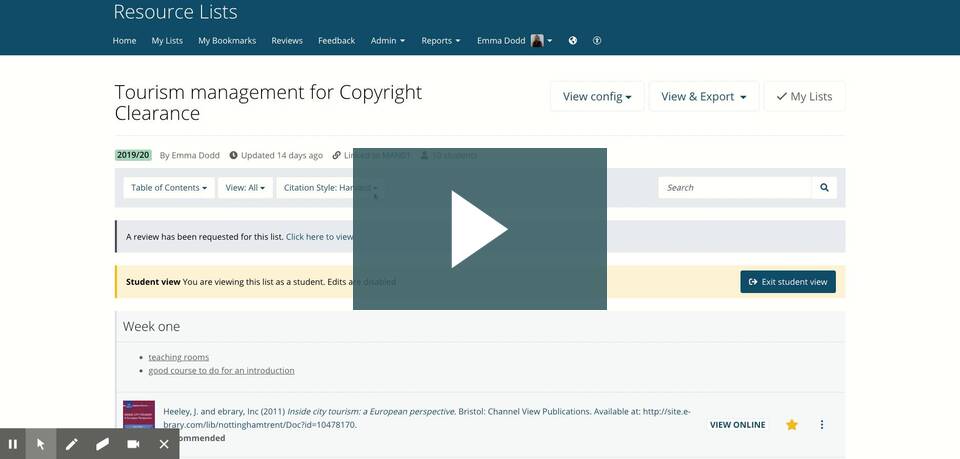The image size is (960, 459).
Task: Open the teaching rooms link
Action: click(x=179, y=357)
